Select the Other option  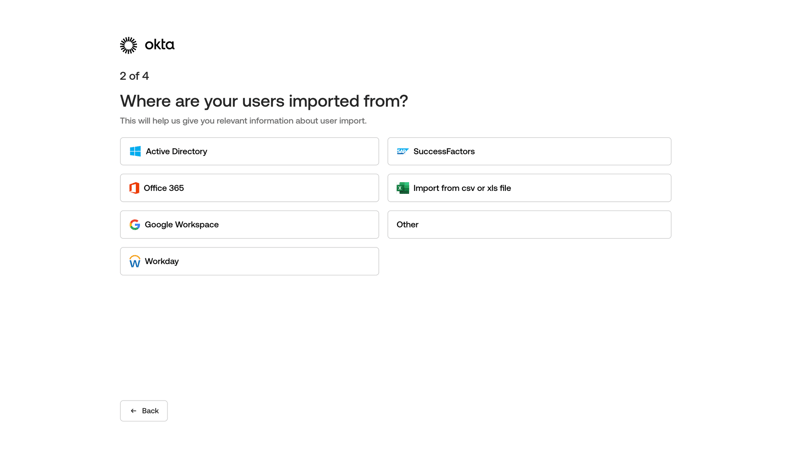click(529, 225)
